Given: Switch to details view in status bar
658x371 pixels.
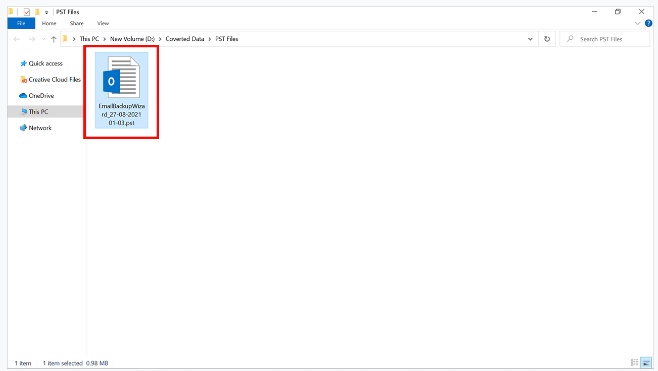Looking at the screenshot, I should point(634,363).
